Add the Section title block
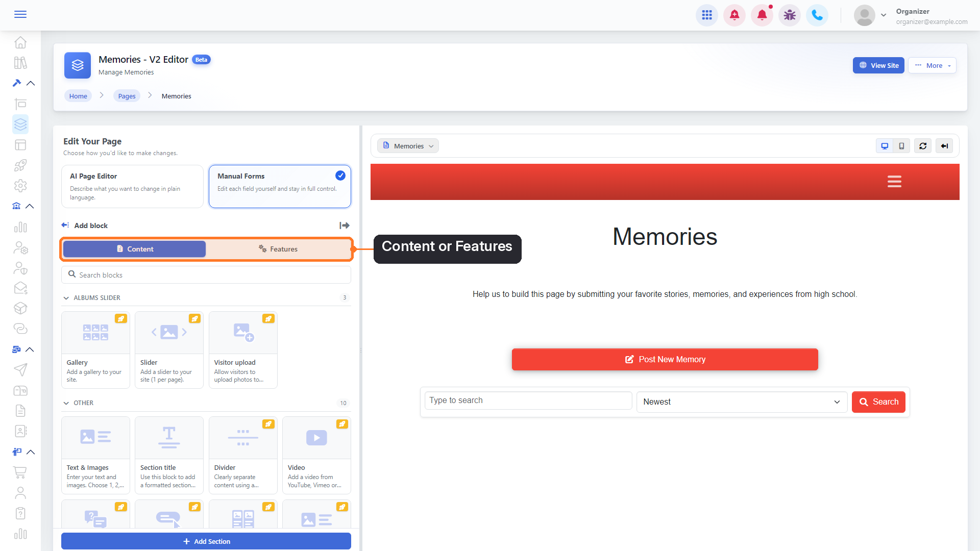This screenshot has width=980, height=551. 169,455
